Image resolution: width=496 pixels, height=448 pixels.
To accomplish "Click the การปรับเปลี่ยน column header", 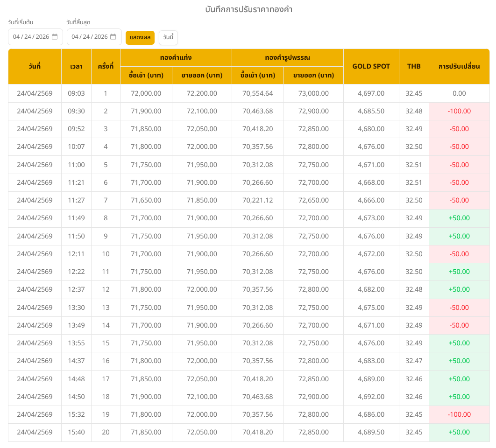I will click(459, 66).
